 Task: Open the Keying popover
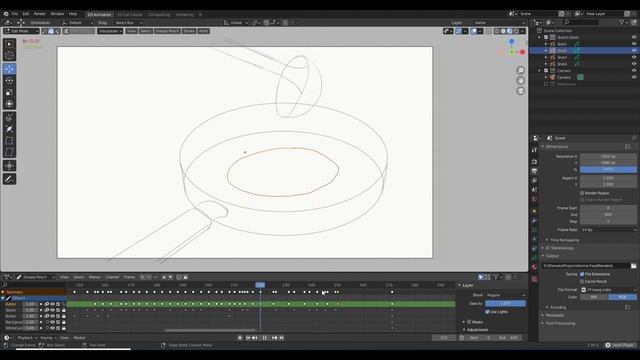48,338
